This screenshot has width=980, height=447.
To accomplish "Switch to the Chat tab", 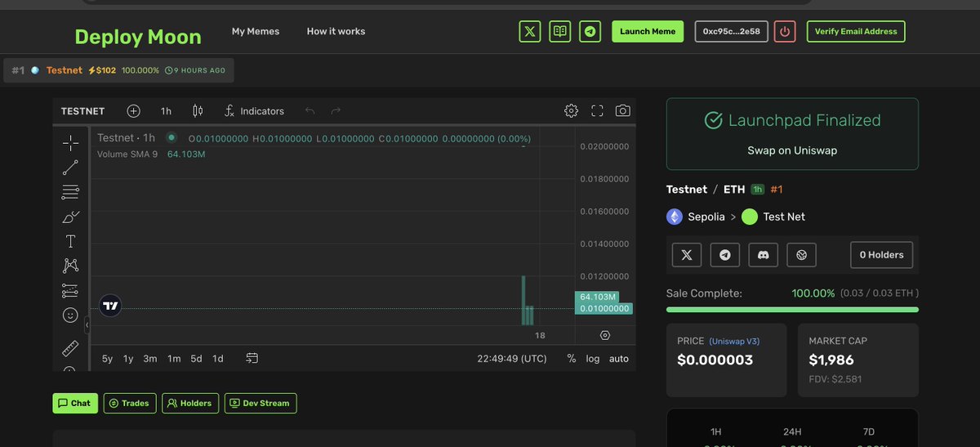I will 75,403.
